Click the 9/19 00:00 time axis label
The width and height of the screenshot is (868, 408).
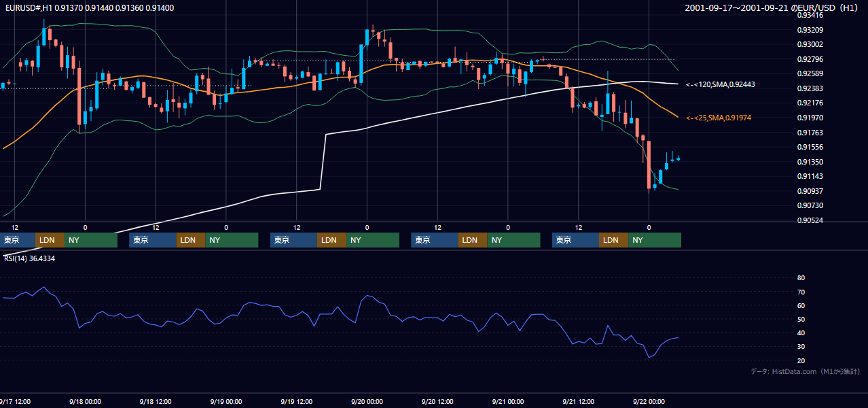click(225, 401)
